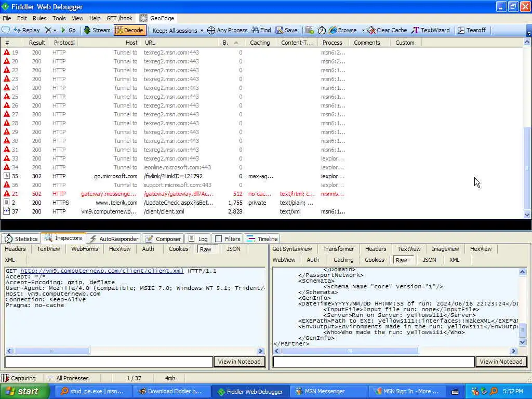Click request pane View in Notepad button

[239, 362]
